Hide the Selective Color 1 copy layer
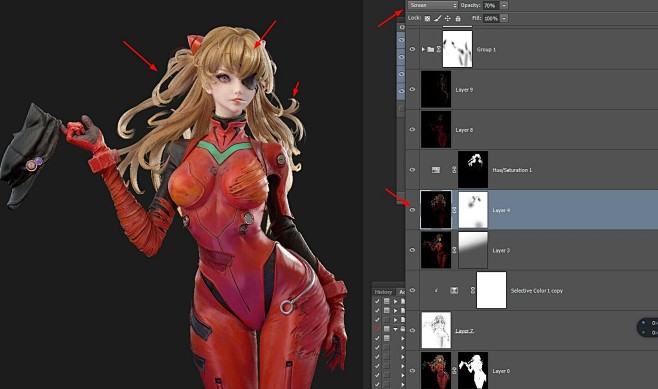Image resolution: width=658 pixels, height=389 pixels. point(412,290)
